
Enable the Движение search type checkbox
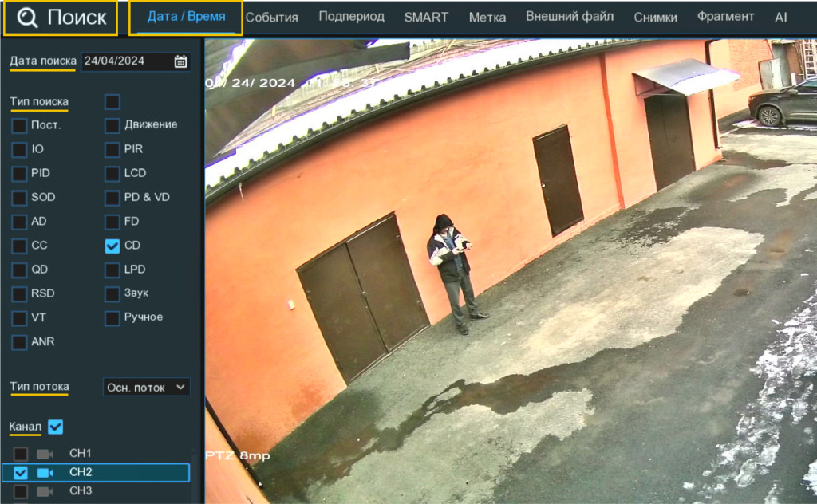point(112,125)
